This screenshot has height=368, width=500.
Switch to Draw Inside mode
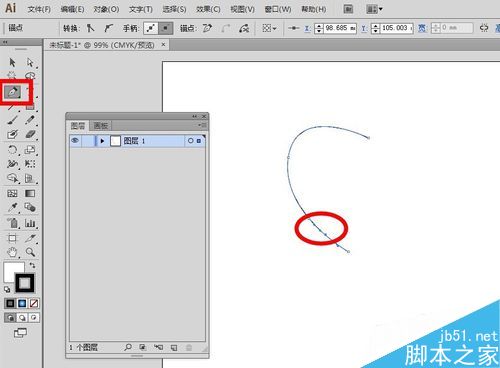pos(34,317)
